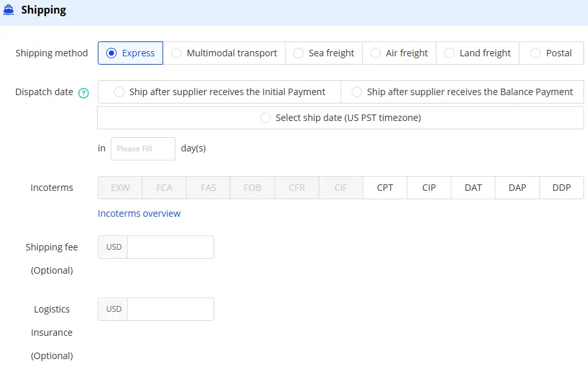Screen dimensions: 588x372
Task: Select CPT incoterm
Action: pyautogui.click(x=385, y=188)
